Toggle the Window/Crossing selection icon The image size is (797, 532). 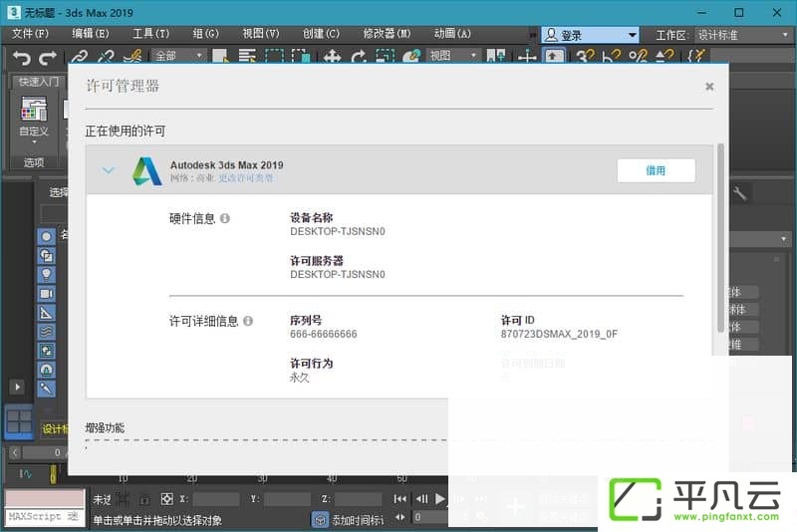coord(301,57)
